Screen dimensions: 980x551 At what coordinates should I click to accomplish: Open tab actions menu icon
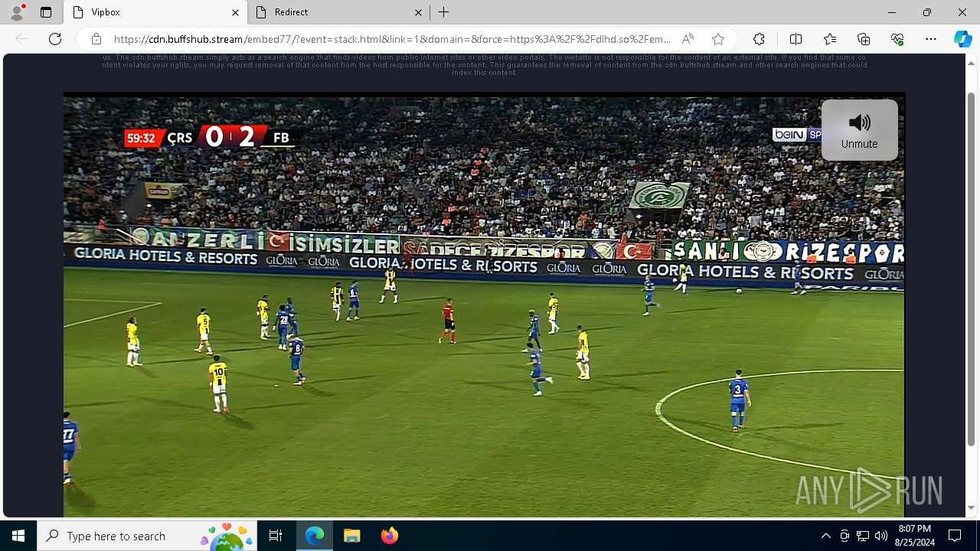pos(46,12)
